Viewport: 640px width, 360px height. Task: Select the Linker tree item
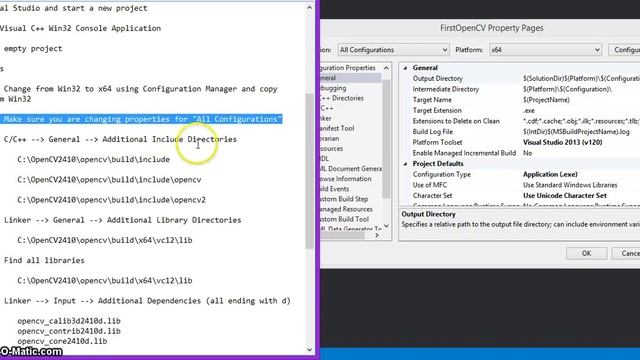pyautogui.click(x=326, y=118)
